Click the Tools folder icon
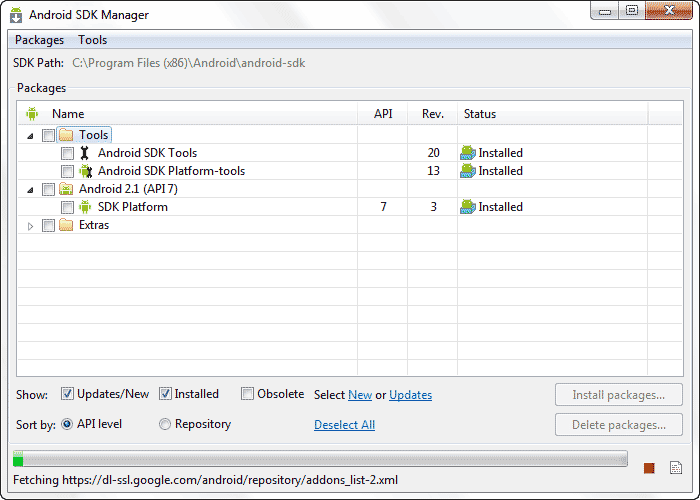Viewport: 700px width, 500px height. click(x=66, y=135)
